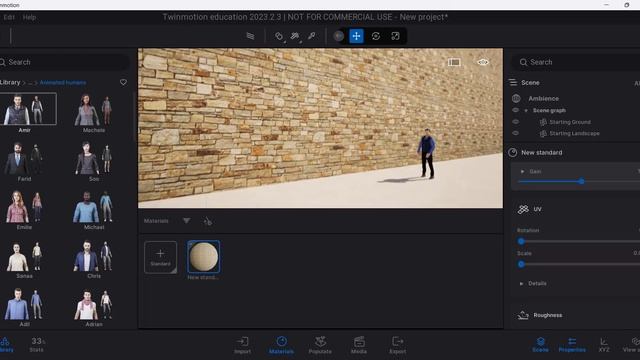Image resolution: width=640 pixels, height=360 pixels.
Task: Open the Properties panel tab
Action: pos(572,345)
